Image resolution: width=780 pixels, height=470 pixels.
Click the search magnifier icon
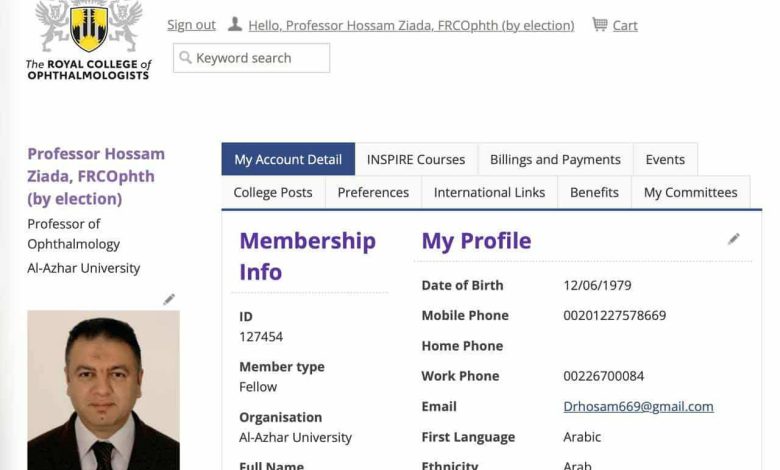pyautogui.click(x=185, y=58)
